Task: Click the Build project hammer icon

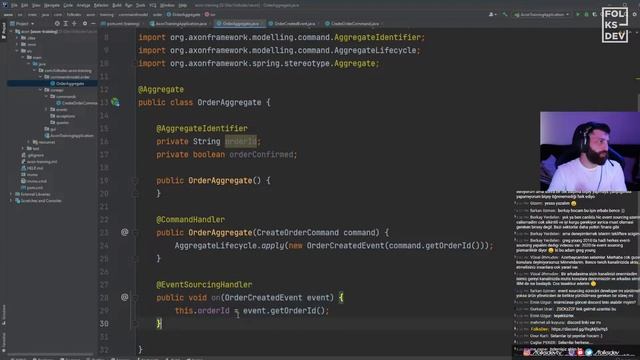Action: click(505, 14)
